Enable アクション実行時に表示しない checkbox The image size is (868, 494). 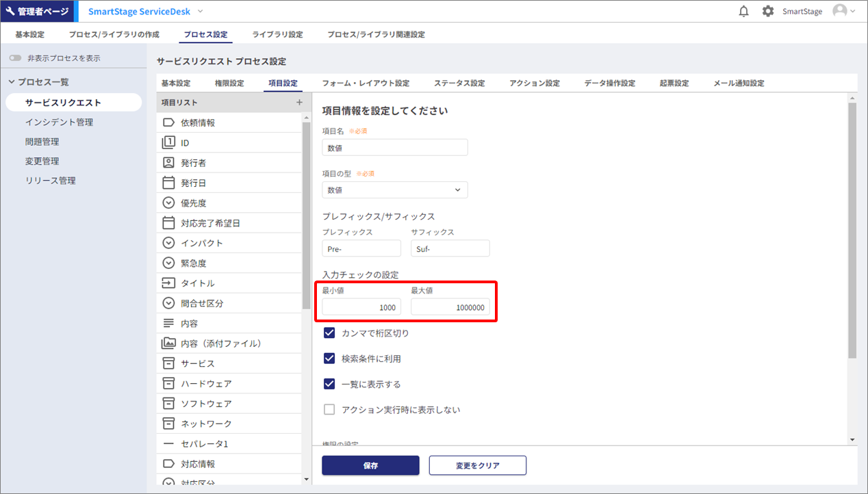329,410
